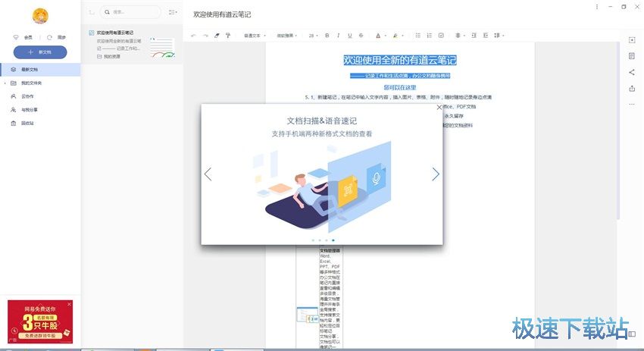644x351 pixels.
Task: Select the third carousel dot in popup
Action: [x=327, y=240]
